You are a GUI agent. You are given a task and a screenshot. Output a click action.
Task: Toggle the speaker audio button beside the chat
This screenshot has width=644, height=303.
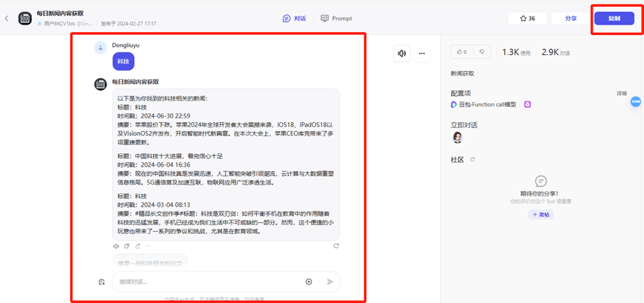click(x=402, y=54)
